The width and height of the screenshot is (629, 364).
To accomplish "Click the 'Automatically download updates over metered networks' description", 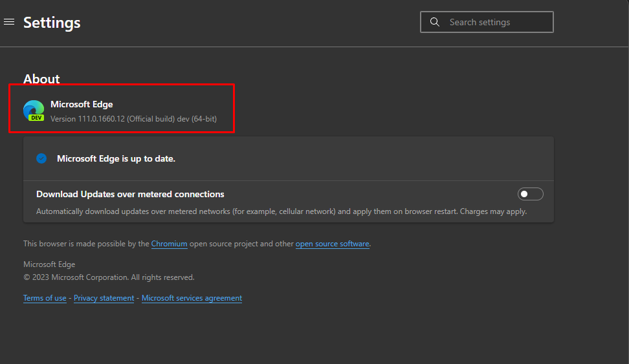I will (x=281, y=211).
